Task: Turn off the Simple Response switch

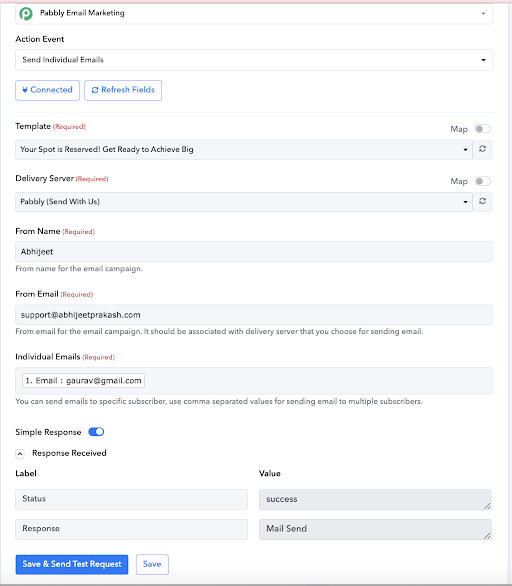Action: 96,432
